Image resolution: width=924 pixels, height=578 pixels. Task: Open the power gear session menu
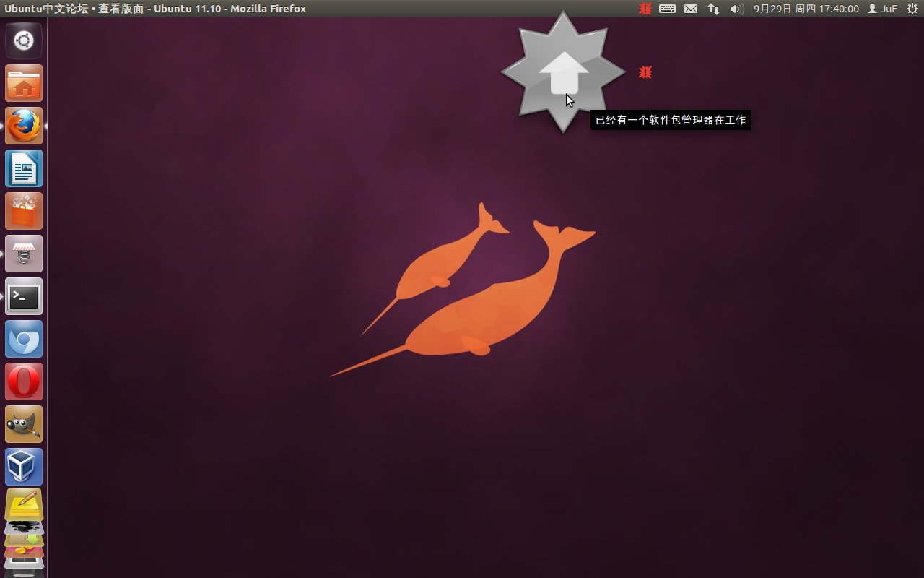tap(912, 9)
